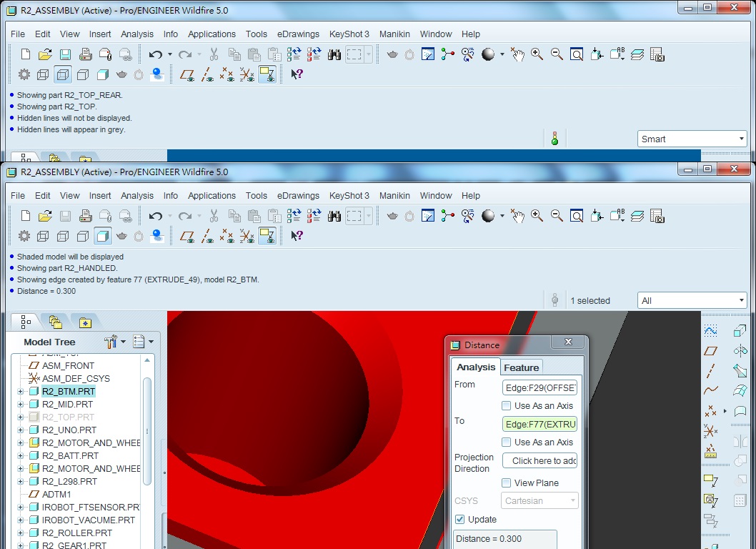The height and width of the screenshot is (549, 756).
Task: Click traffic light regeneration status in back window
Action: 555,139
